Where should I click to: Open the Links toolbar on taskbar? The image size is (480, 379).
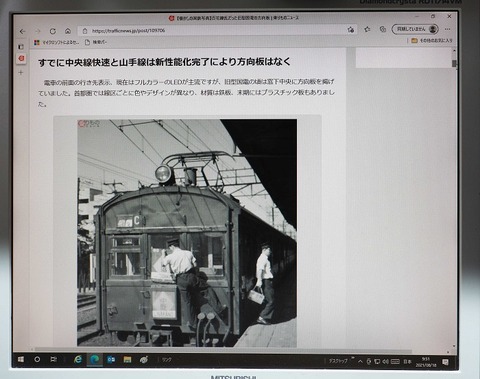[166, 360]
